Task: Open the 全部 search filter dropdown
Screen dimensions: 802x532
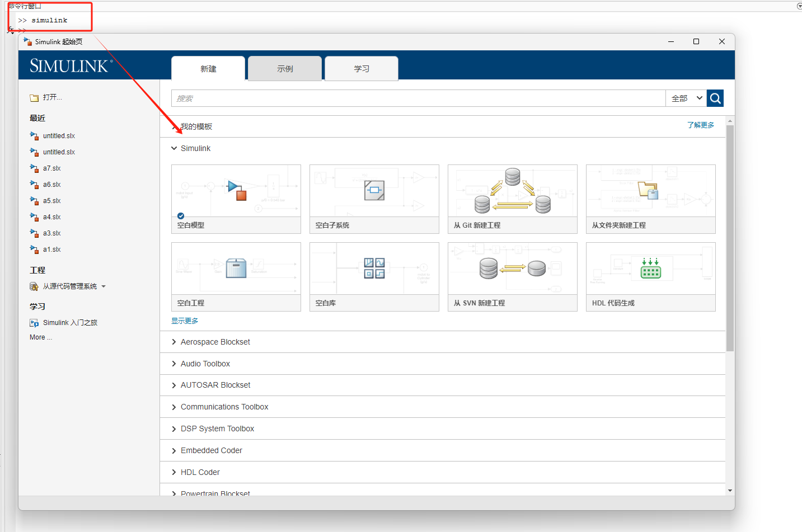Action: coord(686,98)
